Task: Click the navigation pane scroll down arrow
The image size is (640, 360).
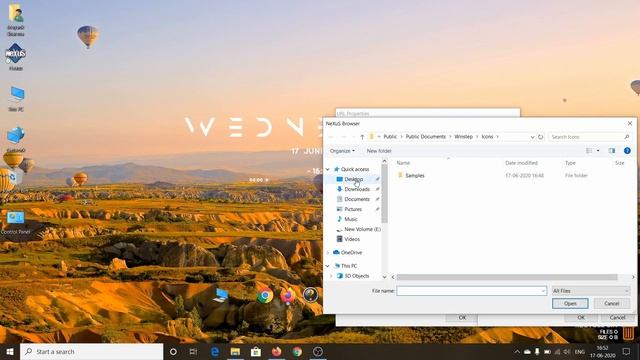Action: click(x=384, y=277)
